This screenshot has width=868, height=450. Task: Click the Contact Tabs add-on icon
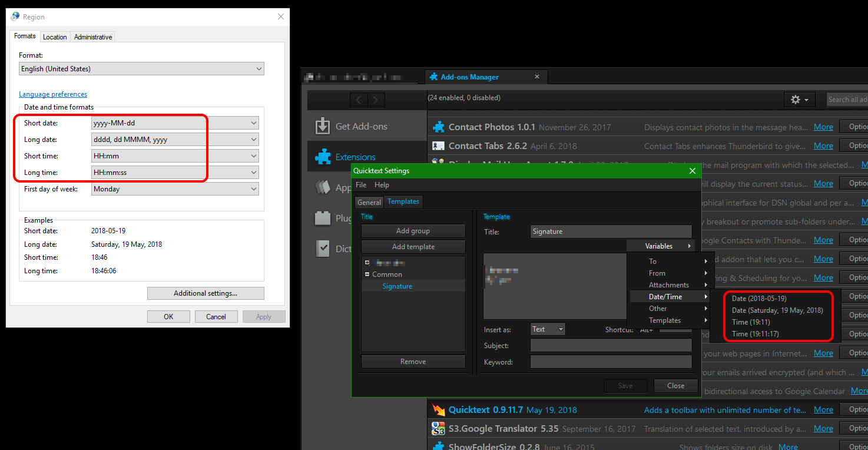click(438, 145)
